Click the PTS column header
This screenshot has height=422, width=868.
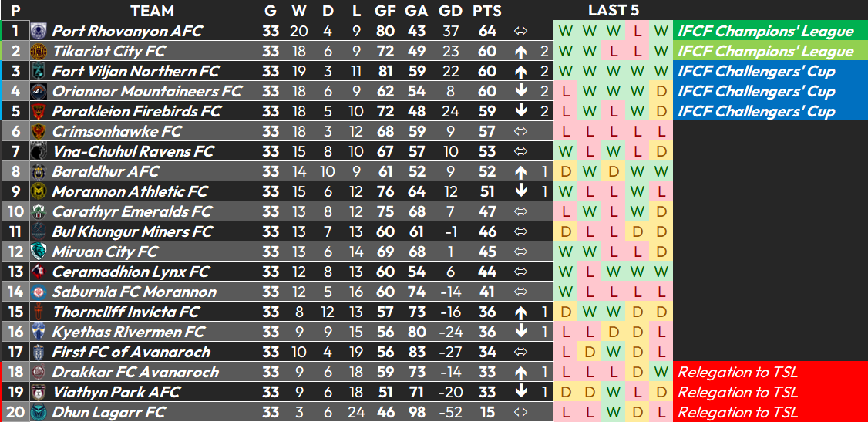pos(487,11)
